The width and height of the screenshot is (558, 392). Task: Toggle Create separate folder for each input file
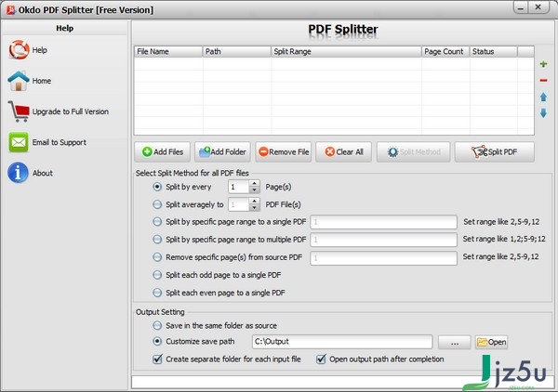[157, 359]
